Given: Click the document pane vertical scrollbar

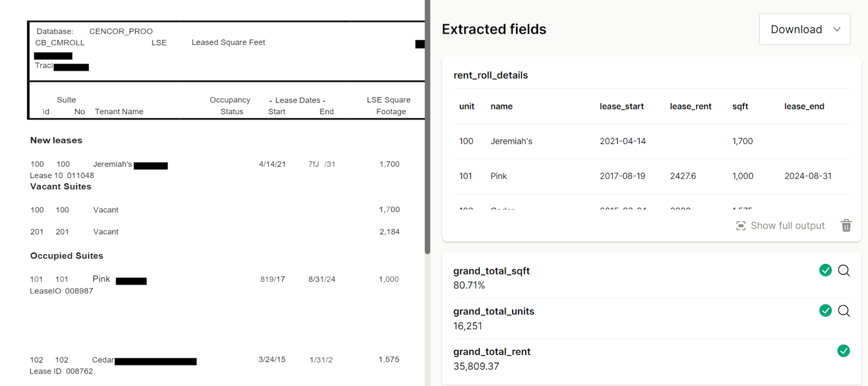Looking at the screenshot, I should coord(427,127).
